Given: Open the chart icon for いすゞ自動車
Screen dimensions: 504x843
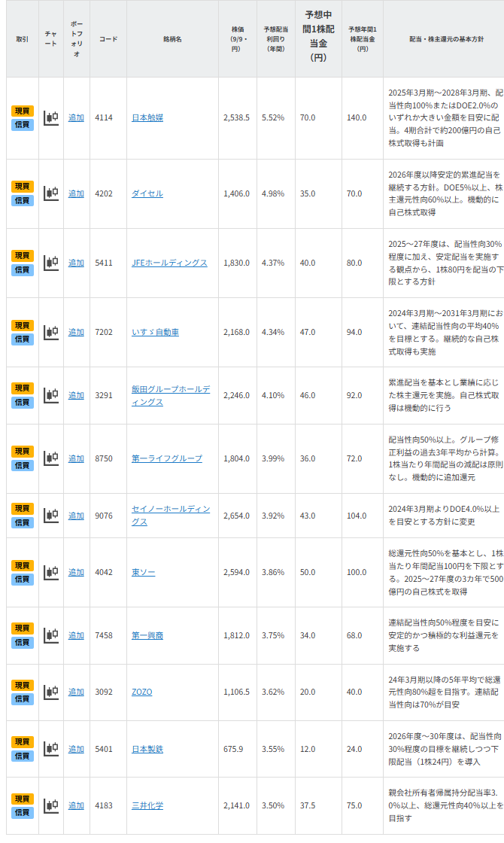Looking at the screenshot, I should [x=51, y=332].
